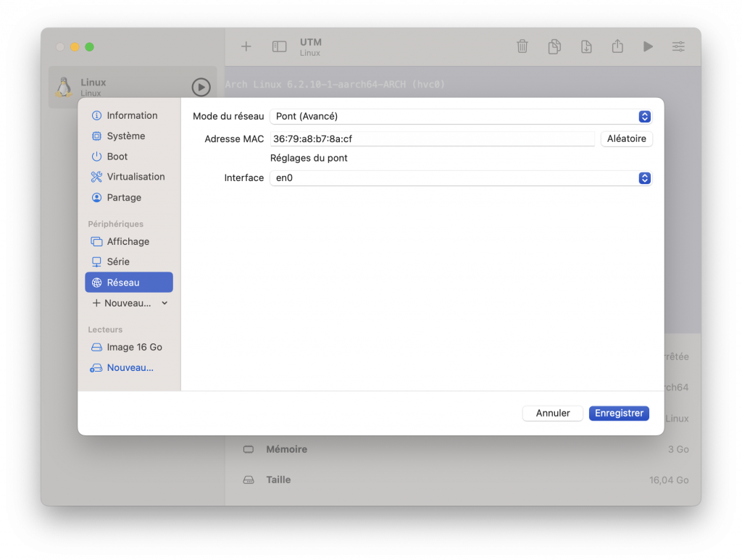The image size is (742, 560).
Task: Click Enregistrer to save settings
Action: (619, 413)
